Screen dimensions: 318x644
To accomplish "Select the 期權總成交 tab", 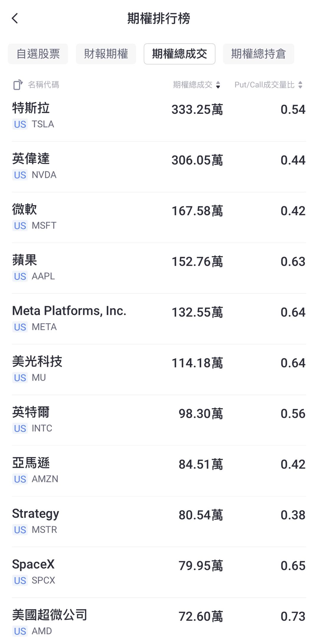I will [179, 54].
